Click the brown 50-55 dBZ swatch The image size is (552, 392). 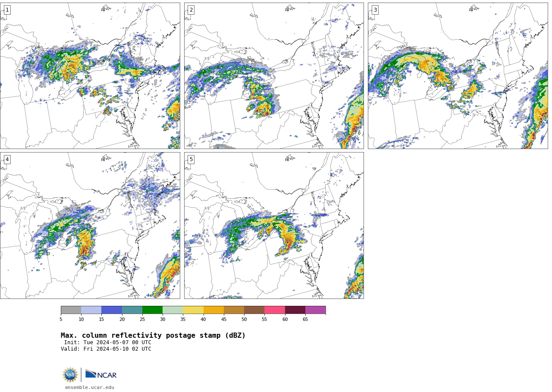pyautogui.click(x=254, y=310)
